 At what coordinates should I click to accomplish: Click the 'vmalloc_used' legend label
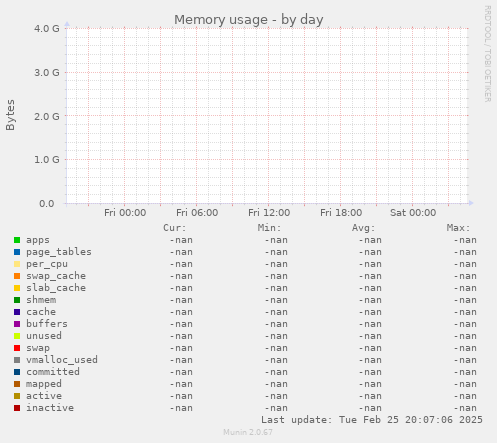[62, 360]
